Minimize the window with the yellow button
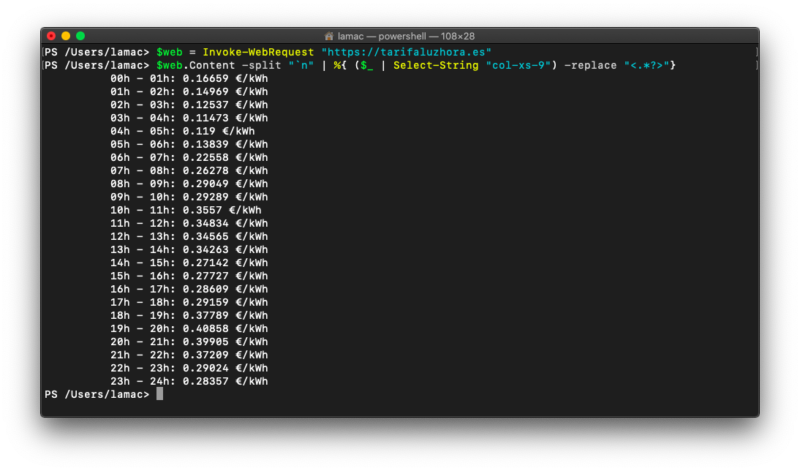This screenshot has width=800, height=471. point(66,36)
